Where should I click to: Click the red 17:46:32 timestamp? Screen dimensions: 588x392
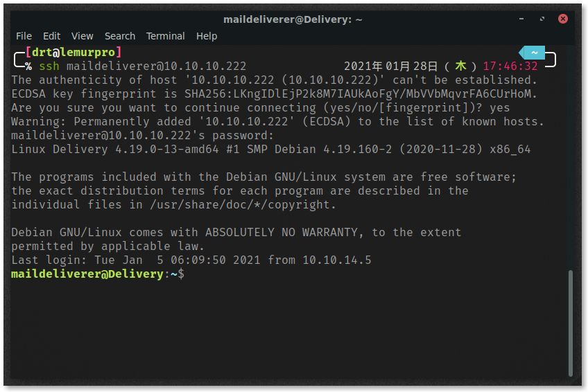(510, 66)
